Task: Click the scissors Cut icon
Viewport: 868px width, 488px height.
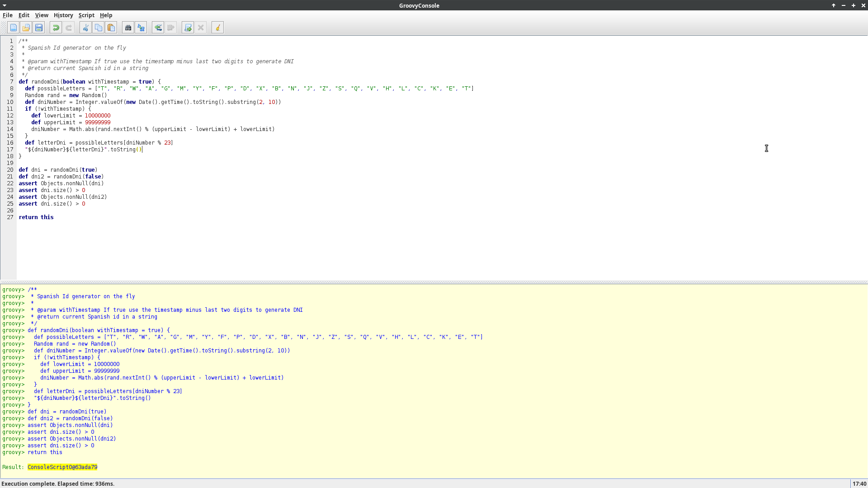Action: 85,28
